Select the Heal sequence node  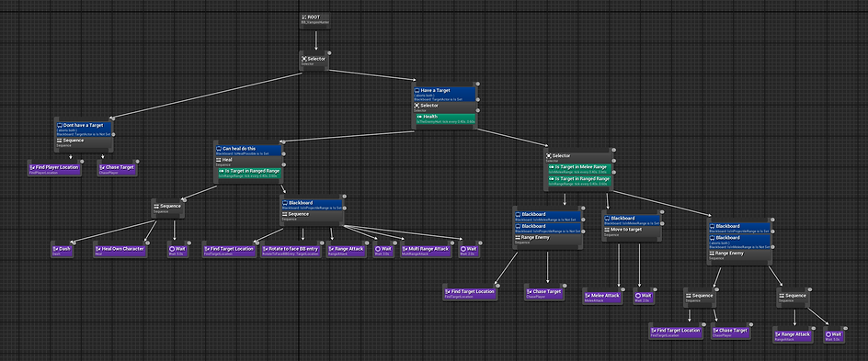pos(248,162)
